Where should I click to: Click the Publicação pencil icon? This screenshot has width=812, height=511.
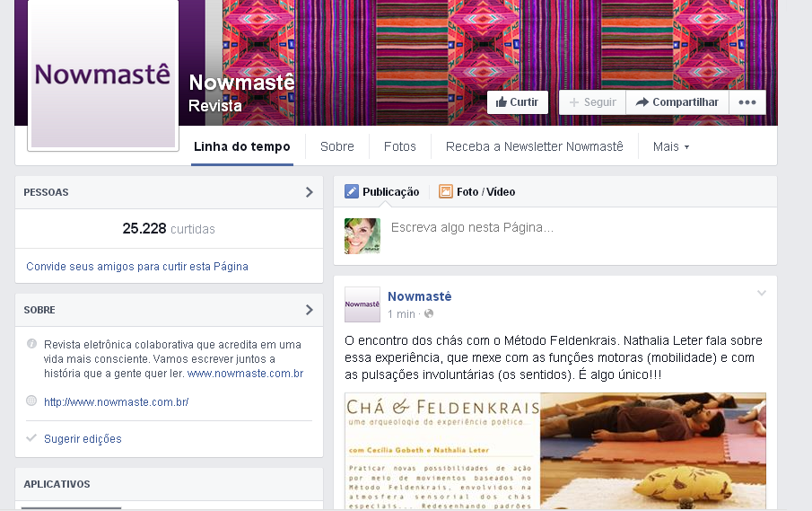pos(352,191)
